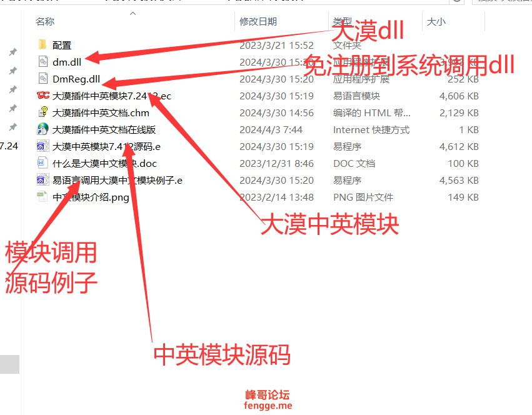The height and width of the screenshot is (415, 532).
Task: Click the size value 2,129 KB
Action: tap(459, 112)
